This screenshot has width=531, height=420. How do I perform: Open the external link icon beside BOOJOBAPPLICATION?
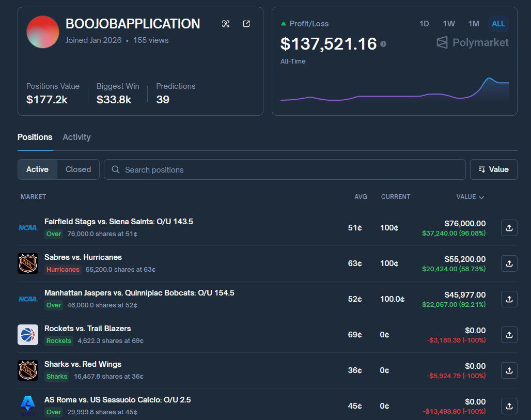pyautogui.click(x=246, y=24)
